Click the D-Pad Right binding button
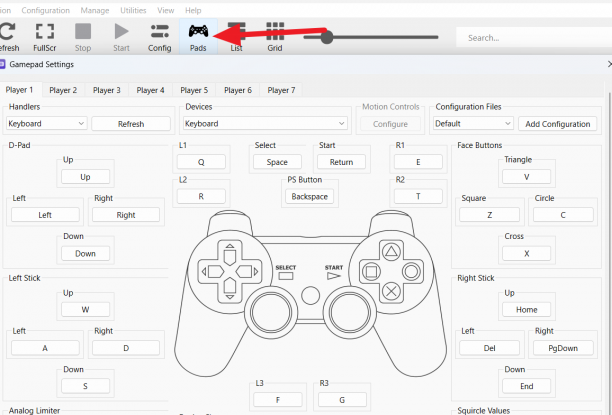 click(x=126, y=215)
